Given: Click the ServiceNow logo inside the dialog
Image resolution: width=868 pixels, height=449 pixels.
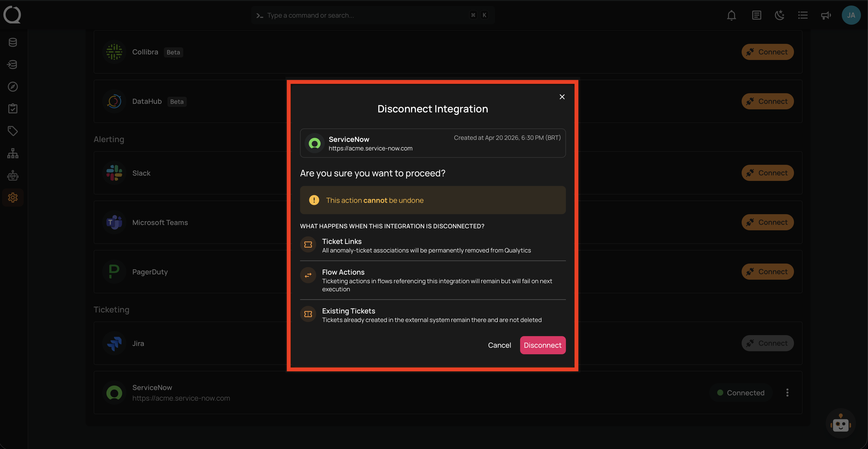Looking at the screenshot, I should (x=314, y=143).
